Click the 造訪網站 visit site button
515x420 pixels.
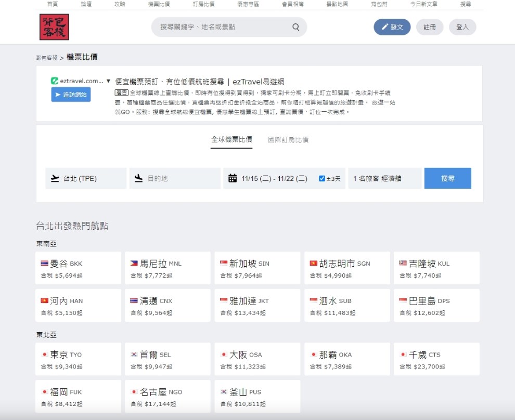tap(71, 95)
